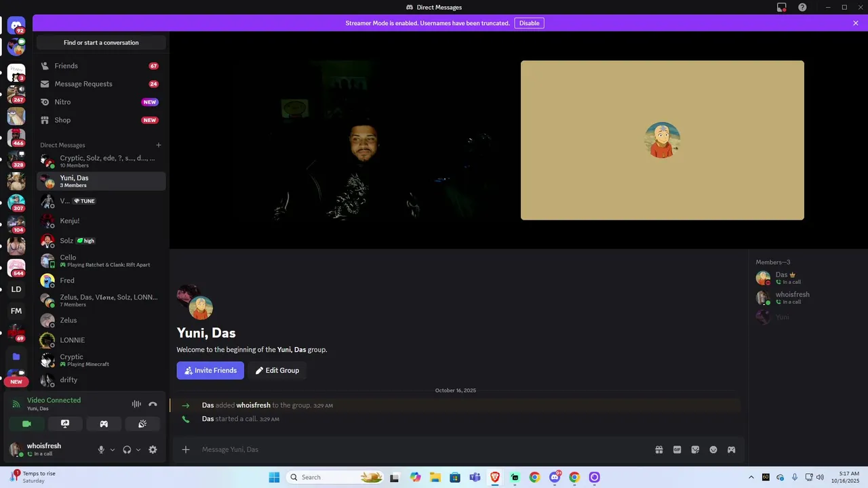The image size is (868, 488).
Task: Open the server folder icon
Action: pos(16,356)
